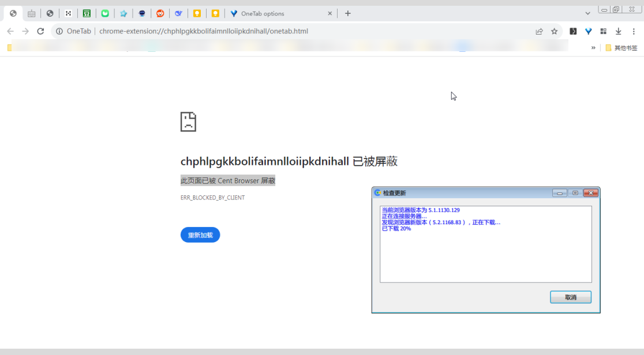The height and width of the screenshot is (355, 644).
Task: Go forward with the forward arrow
Action: (25, 31)
